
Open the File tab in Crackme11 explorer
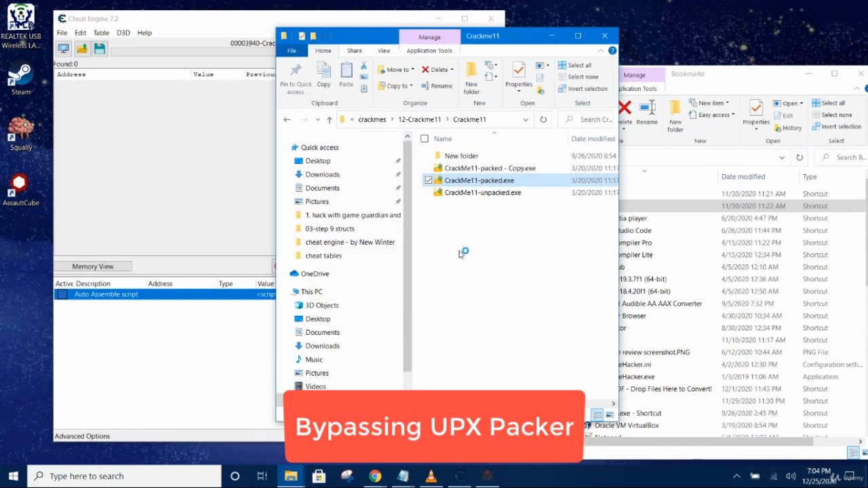292,51
